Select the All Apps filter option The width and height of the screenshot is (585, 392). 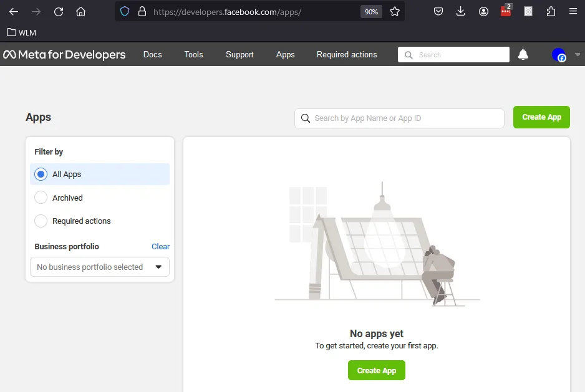coord(41,174)
